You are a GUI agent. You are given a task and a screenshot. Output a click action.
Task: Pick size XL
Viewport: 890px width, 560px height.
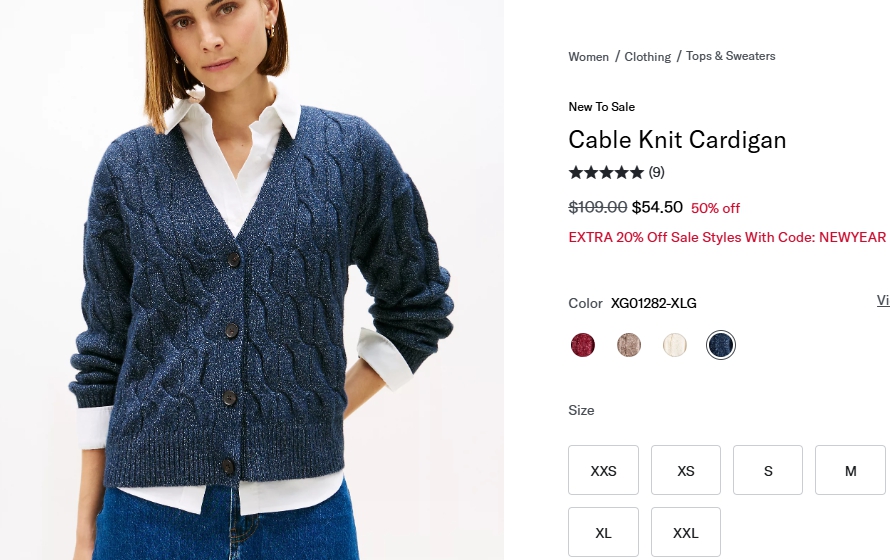click(603, 532)
